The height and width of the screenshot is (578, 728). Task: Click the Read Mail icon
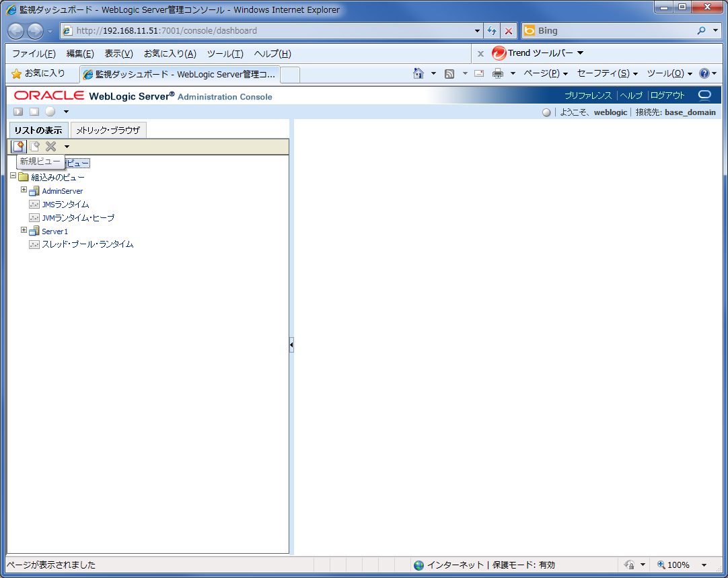(x=479, y=73)
